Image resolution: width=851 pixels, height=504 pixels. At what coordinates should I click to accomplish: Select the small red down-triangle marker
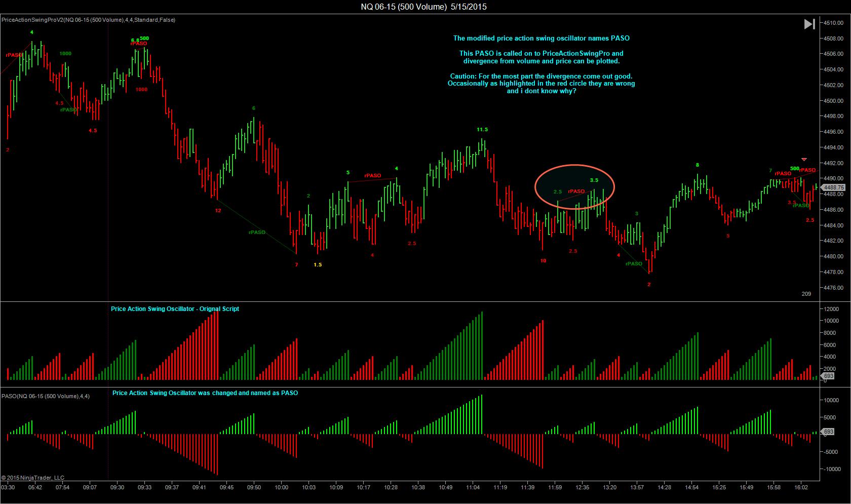coord(804,160)
